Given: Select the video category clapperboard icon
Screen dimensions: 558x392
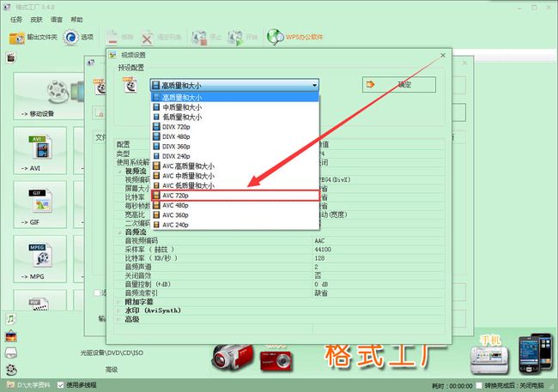Looking at the screenshot, I should point(11,57).
